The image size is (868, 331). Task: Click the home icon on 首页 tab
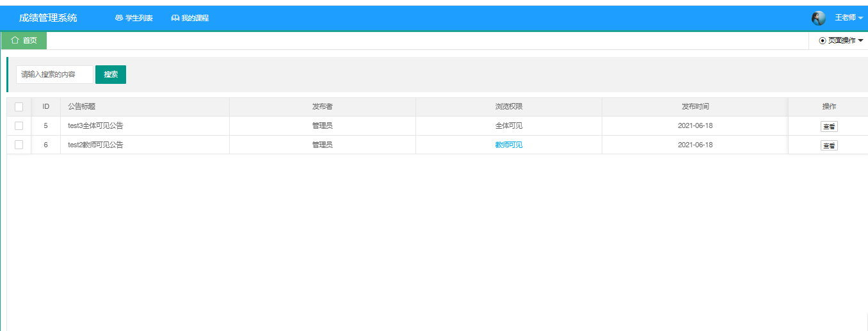(15, 40)
